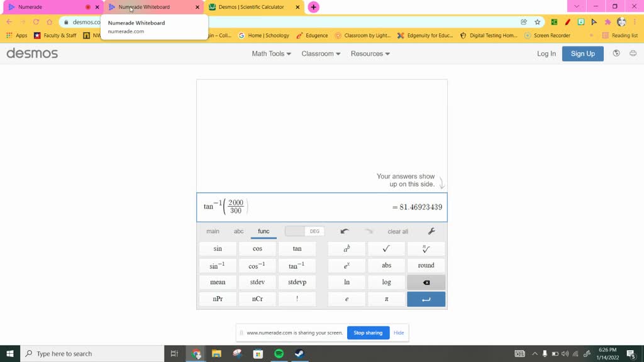Click the nth root key
Viewport: 644px width, 362px height.
pos(426,248)
